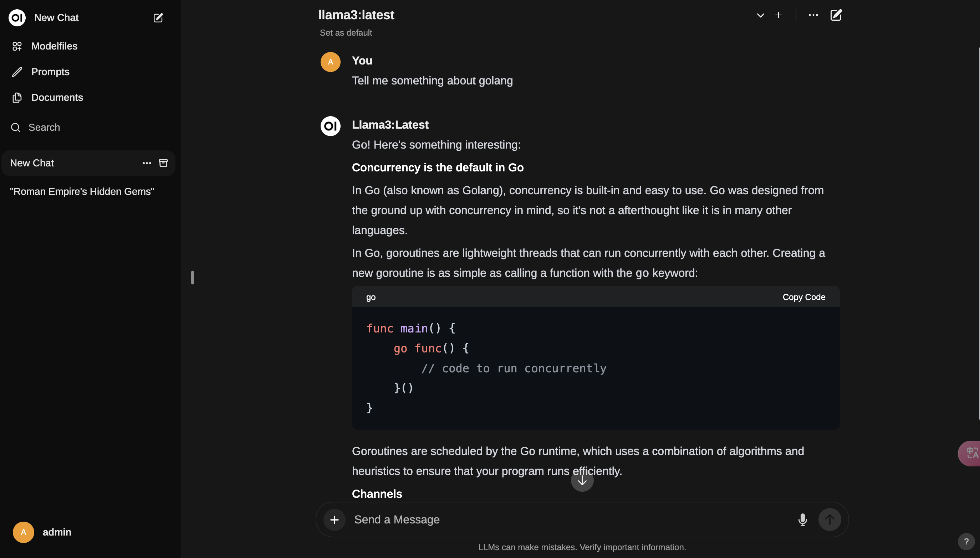Expand the llama3:latest model dropdown chevron
The width and height of the screenshot is (980, 558).
click(760, 15)
